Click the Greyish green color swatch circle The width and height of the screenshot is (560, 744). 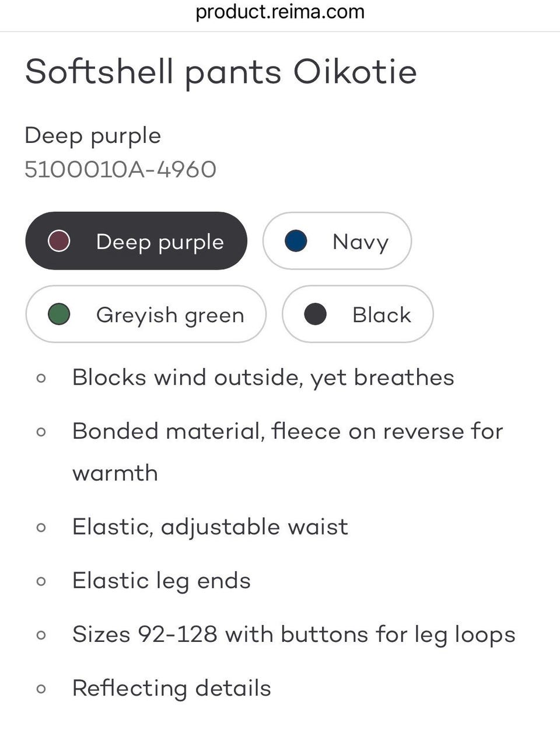pos(59,315)
